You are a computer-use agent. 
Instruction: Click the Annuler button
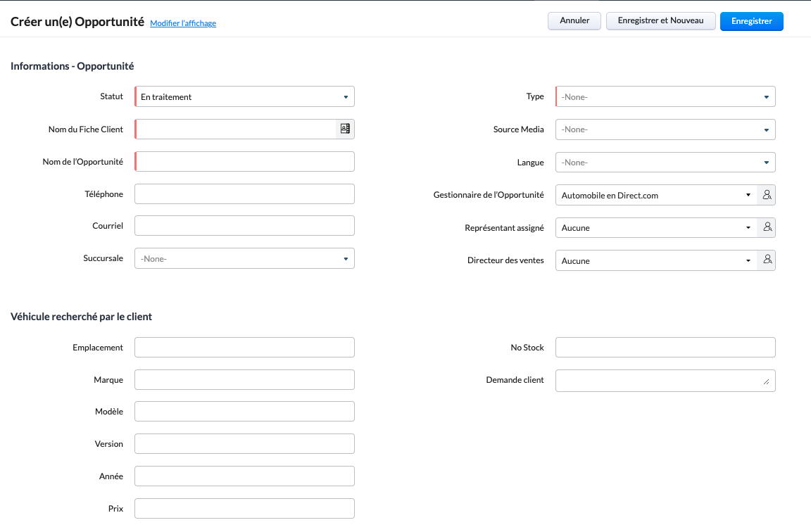(574, 21)
